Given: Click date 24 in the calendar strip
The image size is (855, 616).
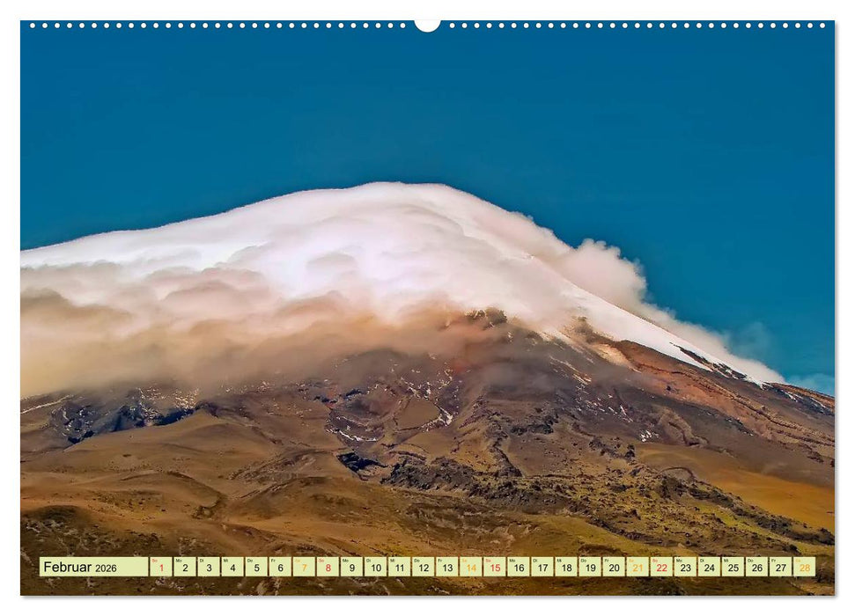Looking at the screenshot, I should coord(708,567).
